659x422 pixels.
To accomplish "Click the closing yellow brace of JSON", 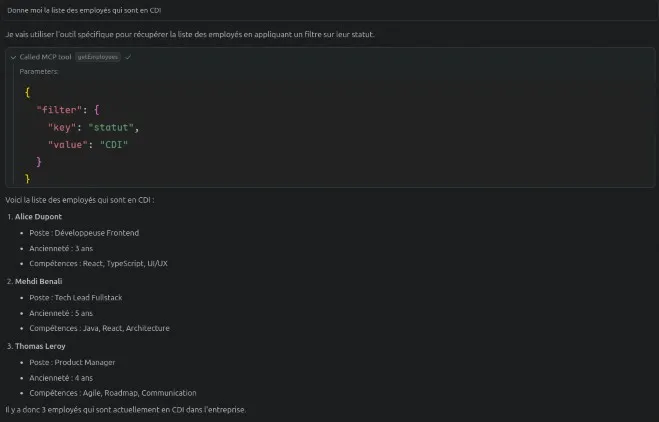I will tap(28, 178).
